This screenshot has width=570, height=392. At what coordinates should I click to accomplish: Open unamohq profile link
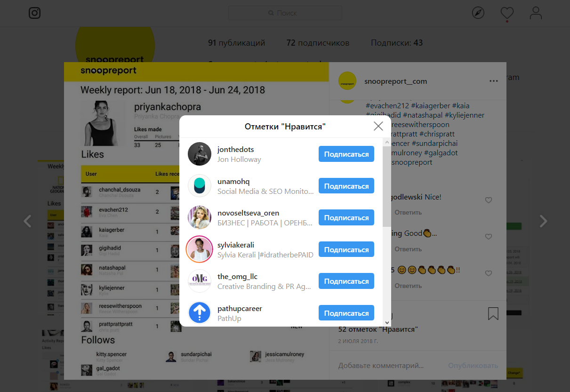pyautogui.click(x=233, y=181)
